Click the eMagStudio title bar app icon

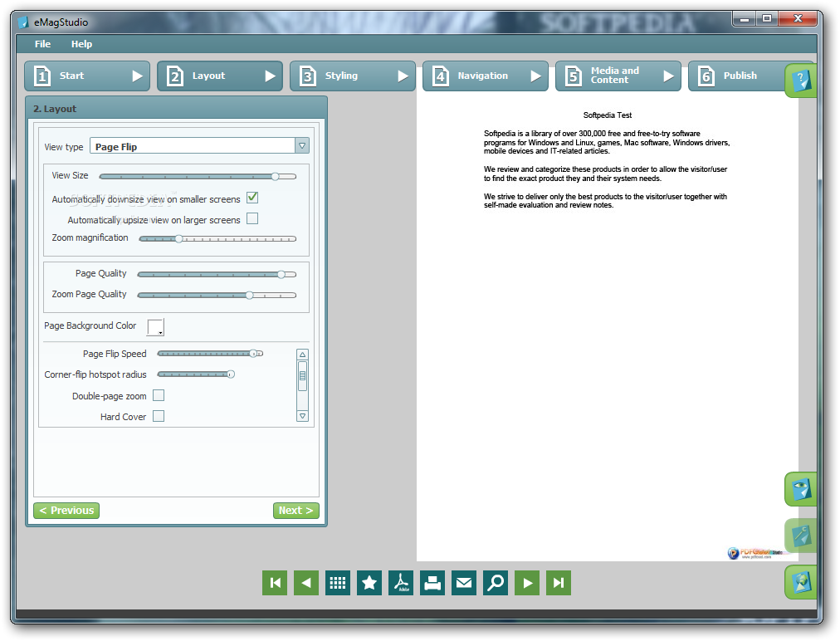[23, 22]
